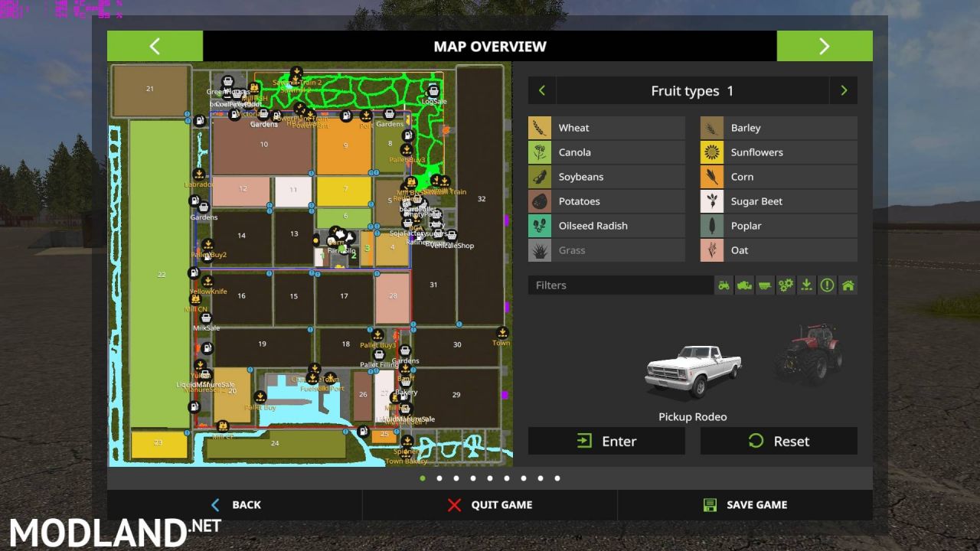The image size is (980, 551).
Task: Toggle the Oilseed Radish fruit type
Action: click(x=606, y=226)
